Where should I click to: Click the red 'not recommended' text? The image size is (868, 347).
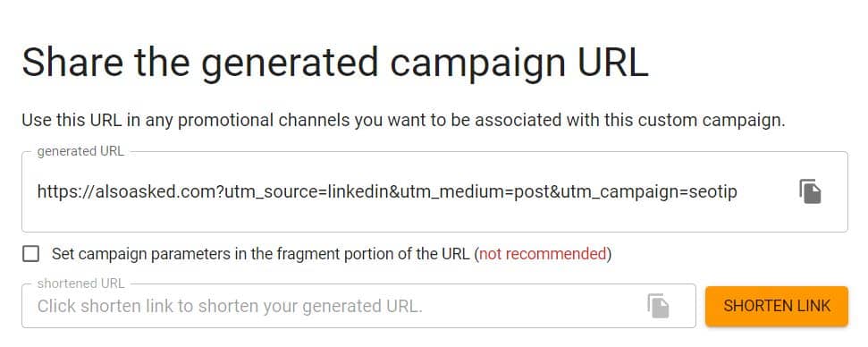click(x=543, y=254)
